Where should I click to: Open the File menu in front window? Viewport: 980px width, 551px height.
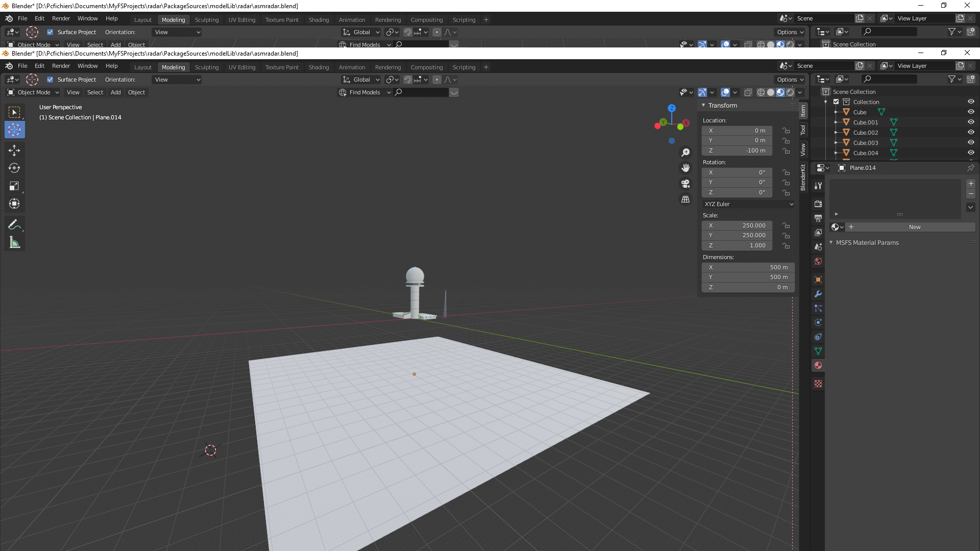click(22, 66)
